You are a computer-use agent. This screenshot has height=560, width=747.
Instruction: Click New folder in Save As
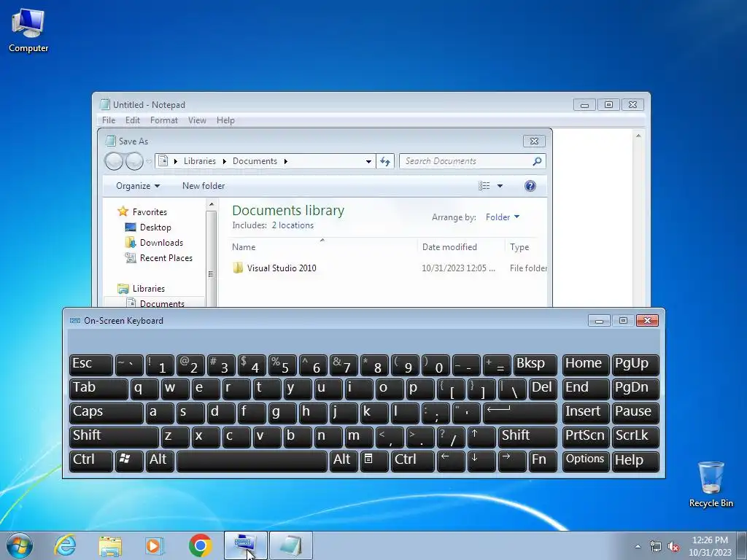click(204, 186)
